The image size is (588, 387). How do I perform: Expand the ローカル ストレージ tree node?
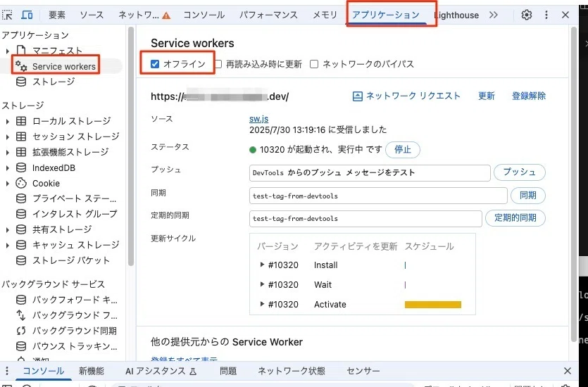7,121
